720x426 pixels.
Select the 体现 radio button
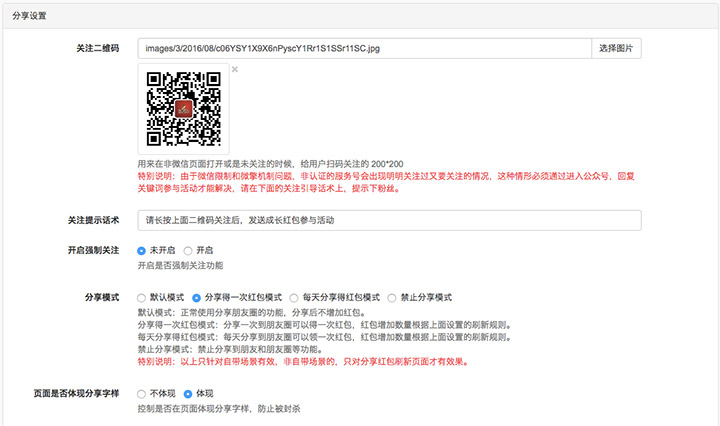[188, 394]
